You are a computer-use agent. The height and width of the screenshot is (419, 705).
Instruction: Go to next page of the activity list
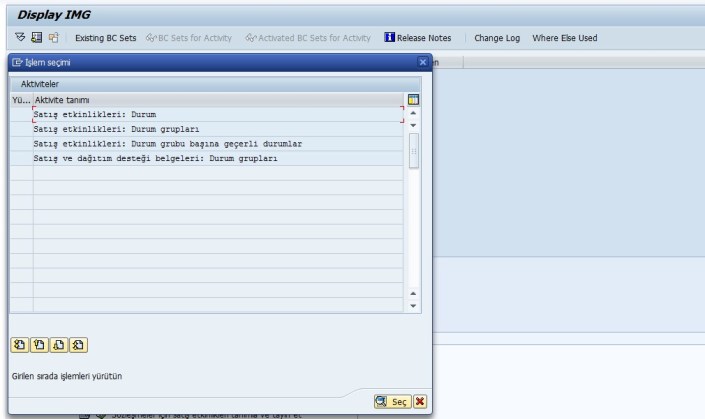pos(59,345)
